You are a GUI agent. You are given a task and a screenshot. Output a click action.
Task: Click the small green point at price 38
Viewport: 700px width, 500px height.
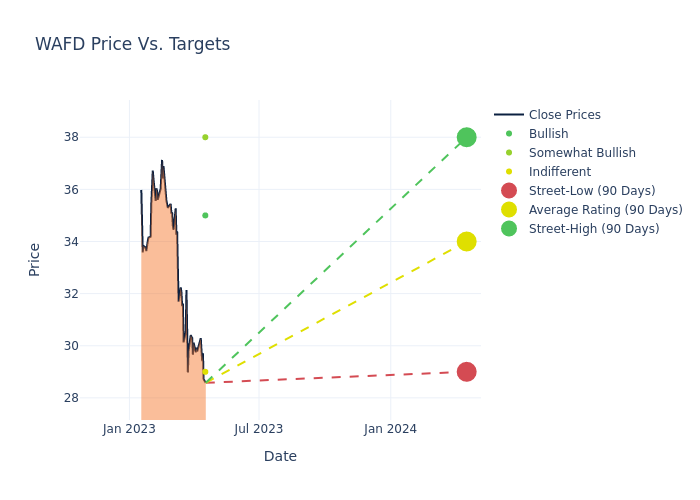click(x=205, y=137)
